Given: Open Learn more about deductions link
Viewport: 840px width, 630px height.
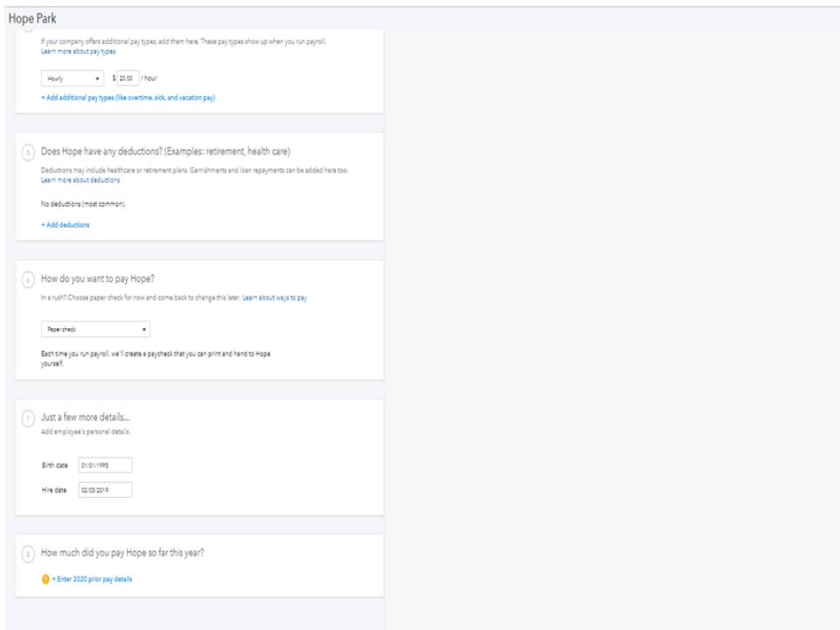Looking at the screenshot, I should [x=80, y=180].
